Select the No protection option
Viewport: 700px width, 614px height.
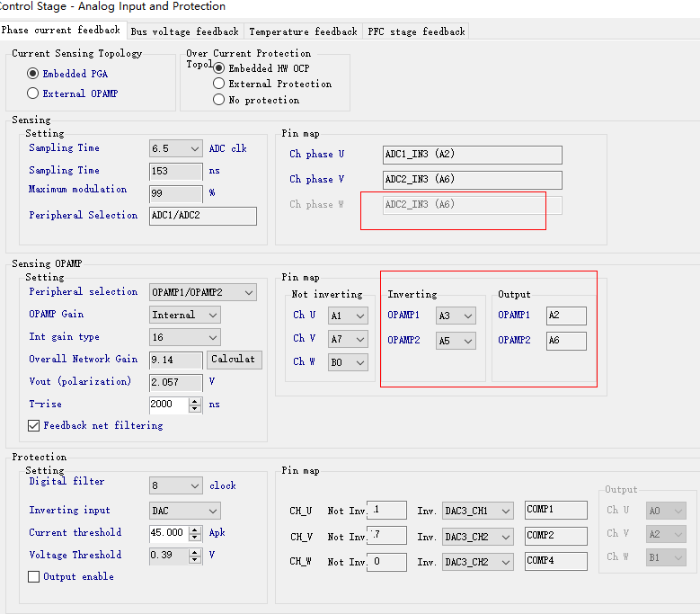[256, 100]
